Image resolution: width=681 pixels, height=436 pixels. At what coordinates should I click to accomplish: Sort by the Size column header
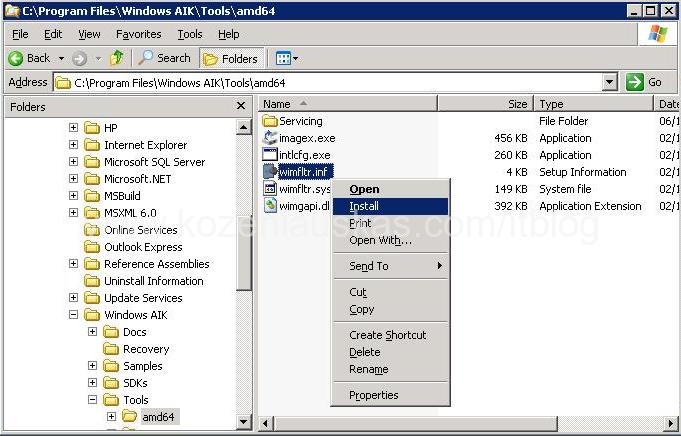[486, 104]
